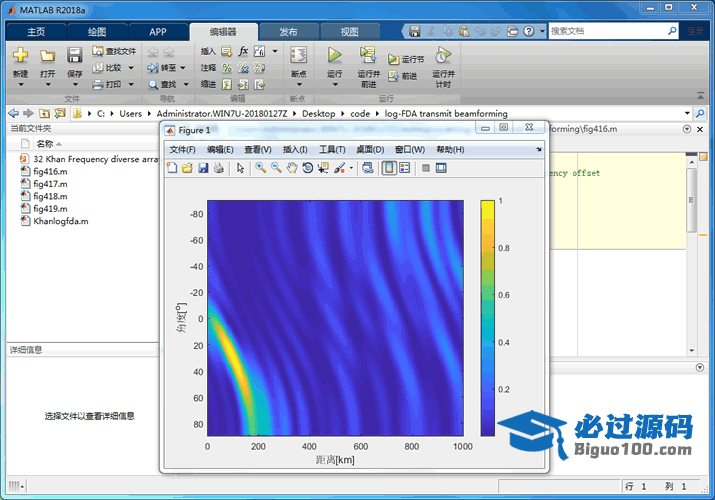Switch to the 主页 ribbon tab

tap(36, 32)
